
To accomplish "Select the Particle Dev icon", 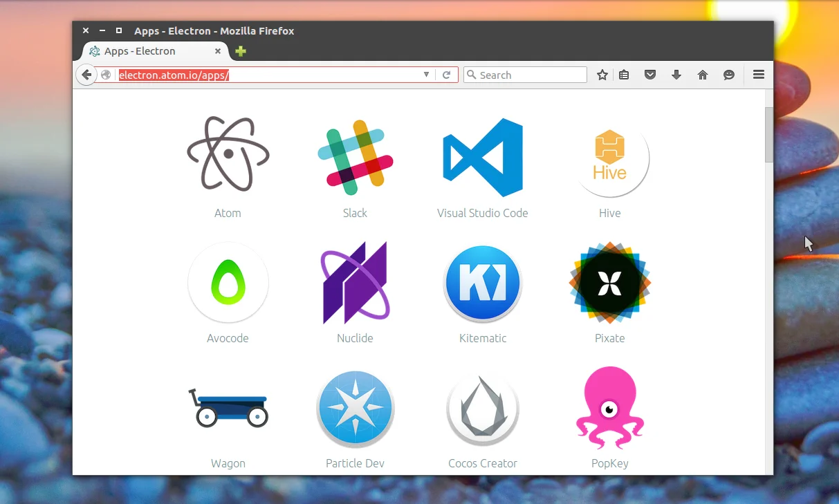I will pyautogui.click(x=355, y=409).
